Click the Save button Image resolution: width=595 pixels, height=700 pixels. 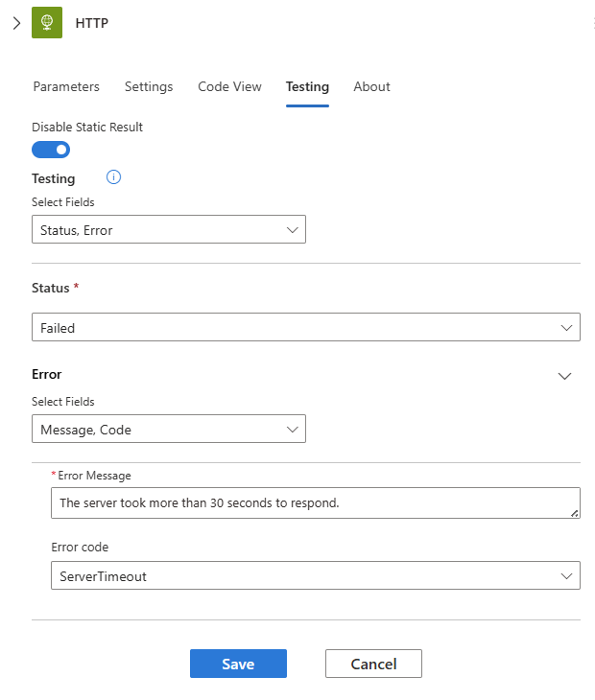(238, 665)
